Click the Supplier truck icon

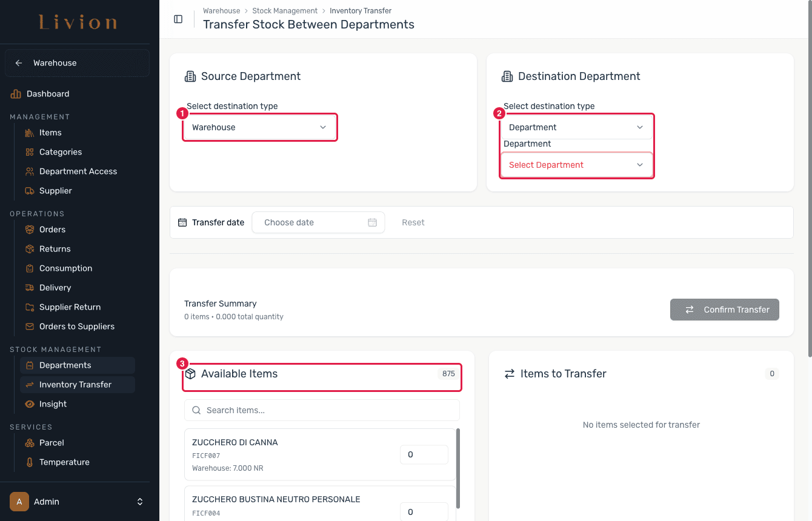(29, 191)
